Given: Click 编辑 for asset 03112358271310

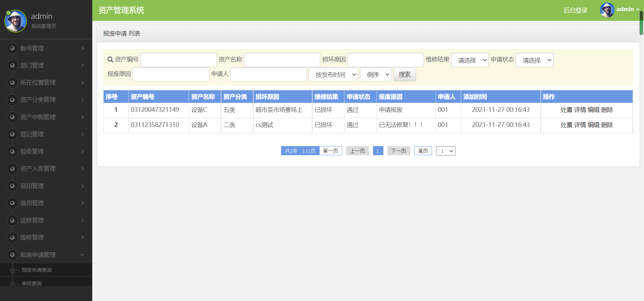Looking at the screenshot, I should [593, 125].
